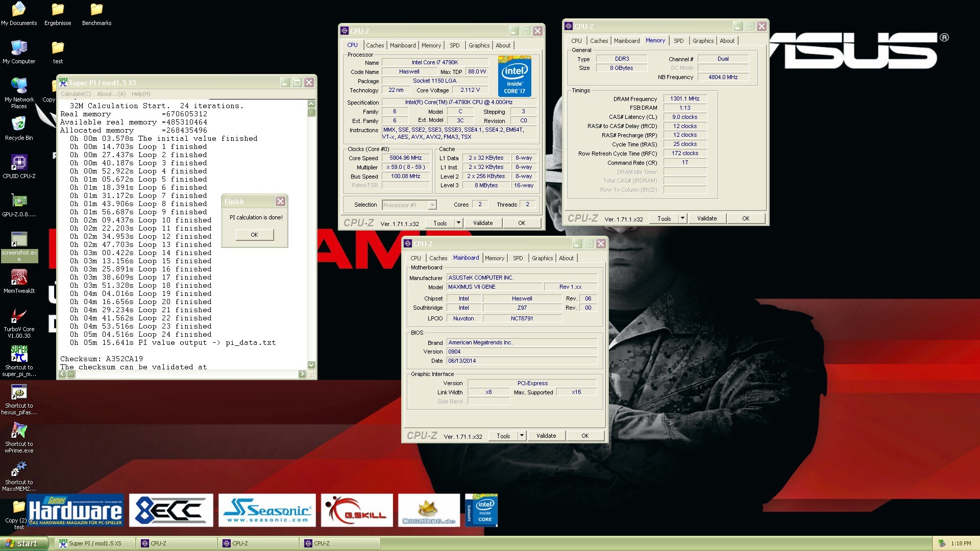
Task: Click NB Frequency 4804.0 MHz value
Action: coord(723,78)
